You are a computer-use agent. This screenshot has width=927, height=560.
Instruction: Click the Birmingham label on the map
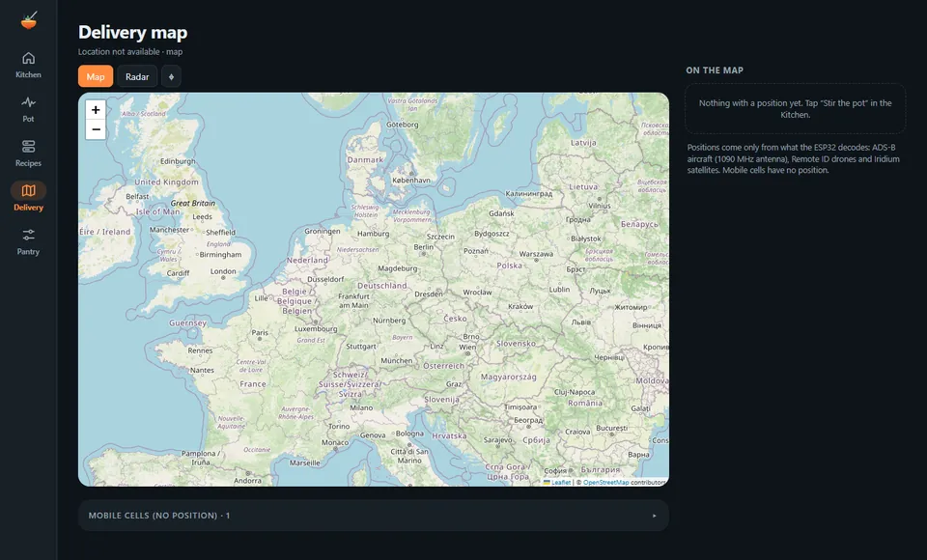click(x=220, y=254)
